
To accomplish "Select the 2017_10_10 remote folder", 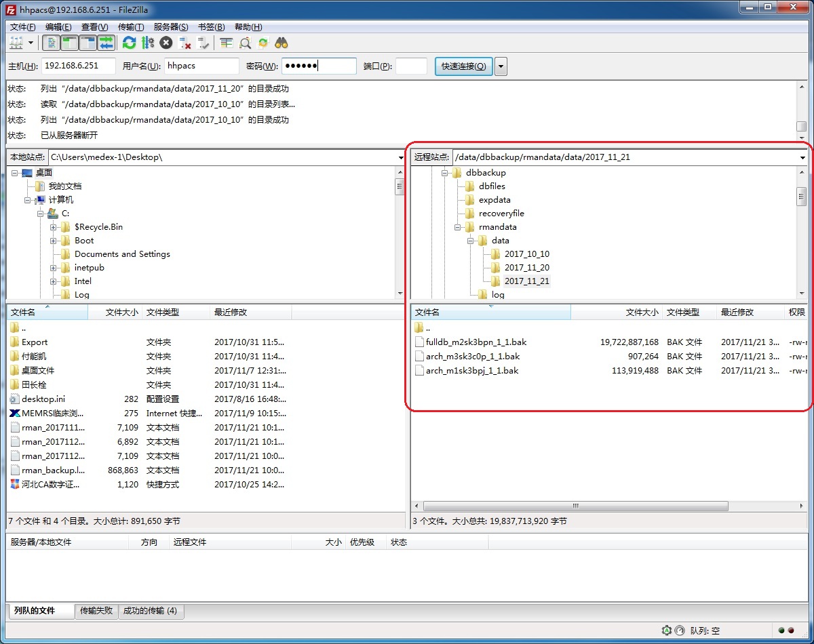I will point(527,254).
